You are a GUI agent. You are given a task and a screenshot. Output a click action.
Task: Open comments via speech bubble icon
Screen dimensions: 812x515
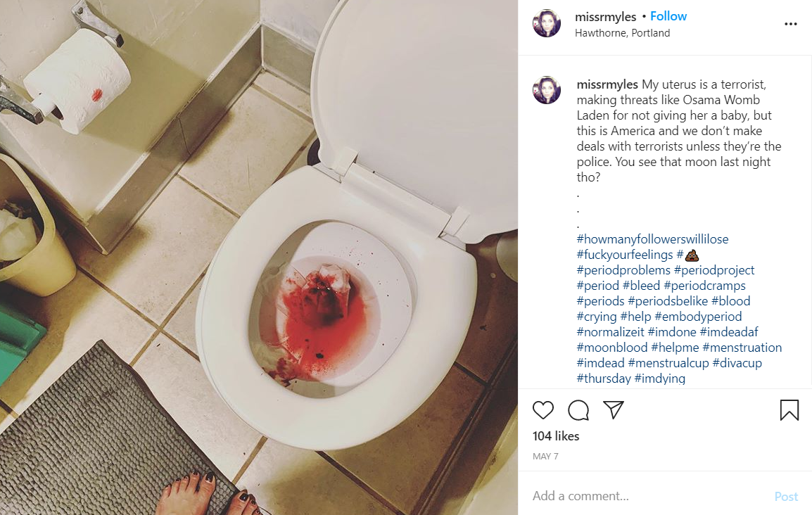[x=578, y=410]
